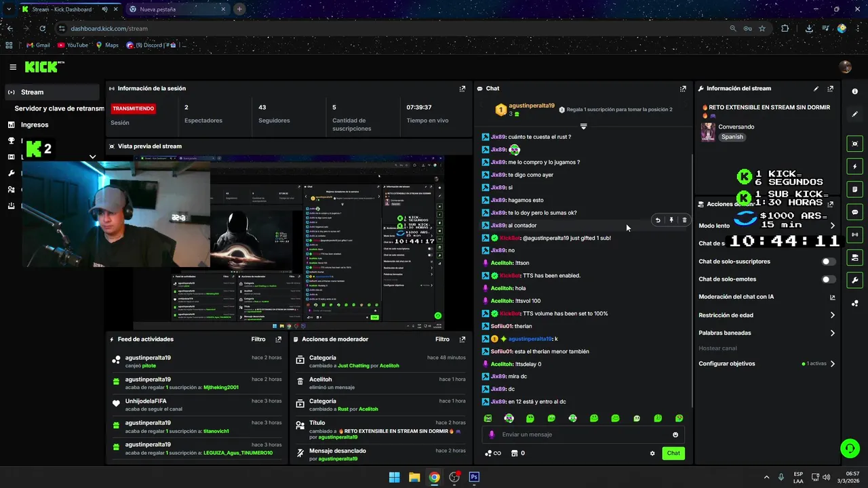Select Stream in the left sidebar
Image resolution: width=868 pixels, height=488 pixels.
point(53,92)
